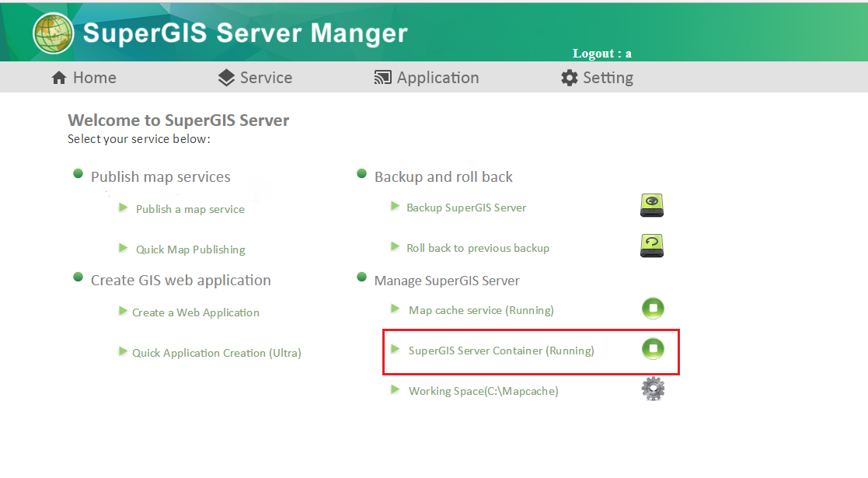The width and height of the screenshot is (868, 478).
Task: Click arrow beside SuperGIS Server Container
Action: pyautogui.click(x=396, y=349)
